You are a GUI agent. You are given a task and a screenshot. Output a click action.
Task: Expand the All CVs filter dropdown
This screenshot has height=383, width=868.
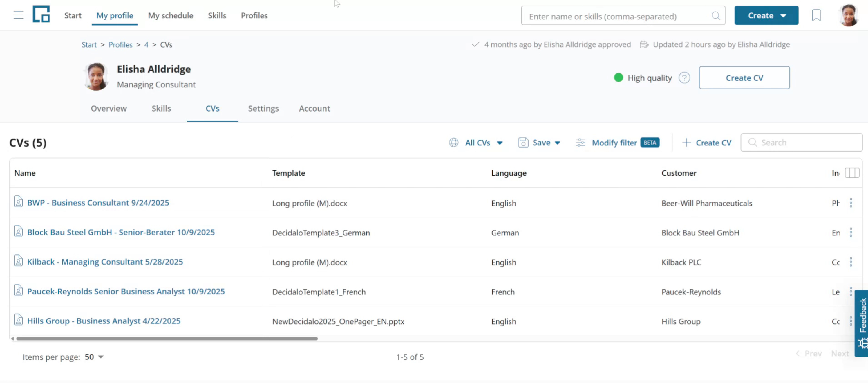point(476,143)
